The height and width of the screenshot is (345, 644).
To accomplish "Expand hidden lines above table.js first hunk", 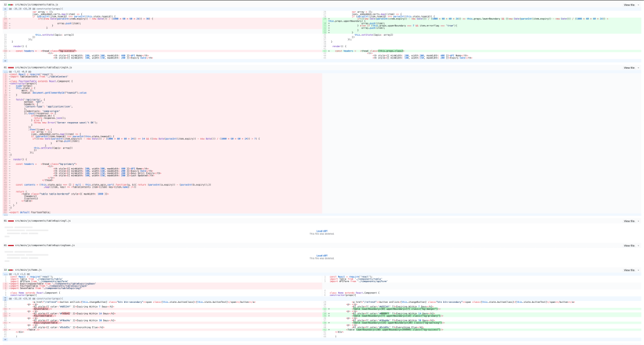I will 5,9.
